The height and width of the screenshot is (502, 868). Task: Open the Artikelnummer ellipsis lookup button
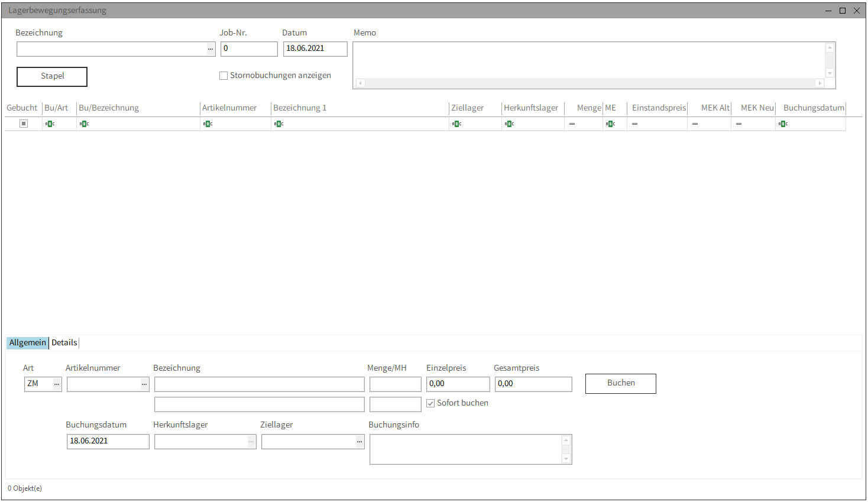pos(144,384)
